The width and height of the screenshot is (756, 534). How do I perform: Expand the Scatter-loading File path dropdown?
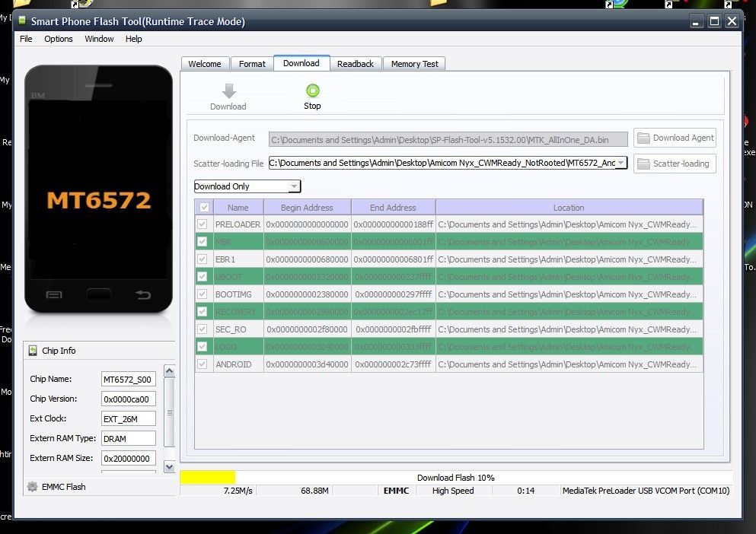pyautogui.click(x=621, y=163)
